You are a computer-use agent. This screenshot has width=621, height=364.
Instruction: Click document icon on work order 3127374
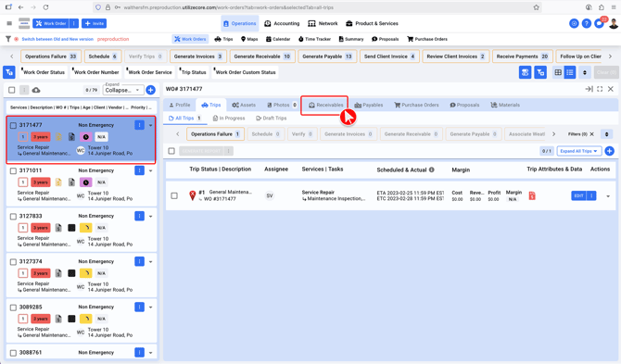coord(58,273)
